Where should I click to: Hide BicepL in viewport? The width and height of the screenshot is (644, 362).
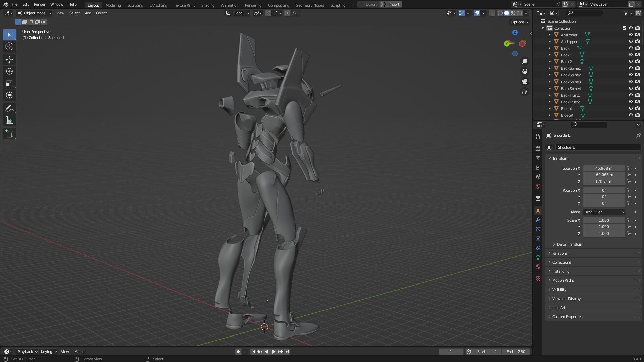pos(631,108)
